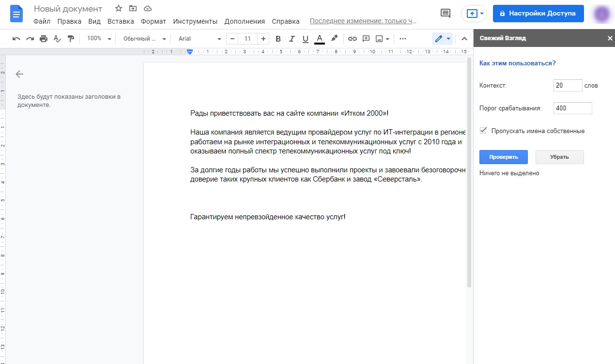Collapse the menus with the up chevron
615x364 pixels.
[x=464, y=39]
